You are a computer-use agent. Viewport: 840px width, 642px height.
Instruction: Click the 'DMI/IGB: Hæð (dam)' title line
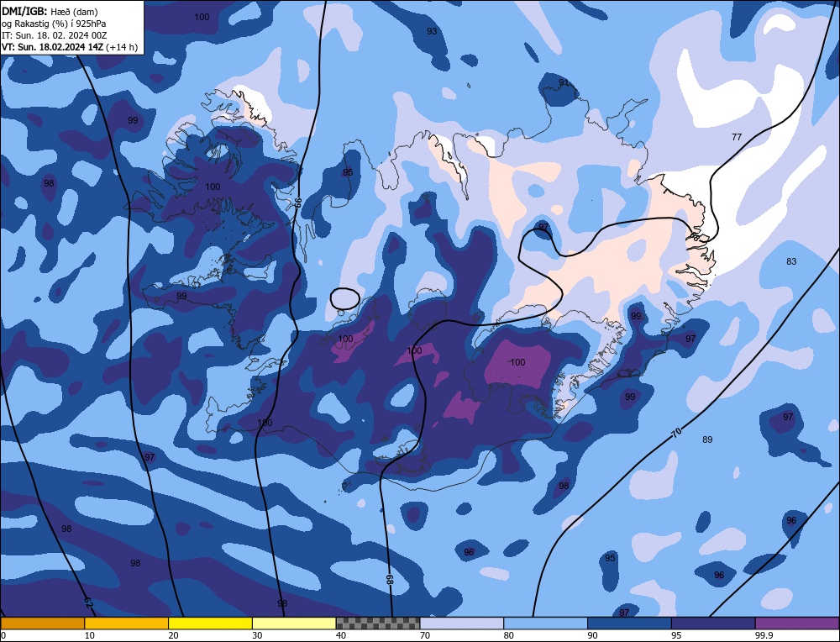point(50,11)
